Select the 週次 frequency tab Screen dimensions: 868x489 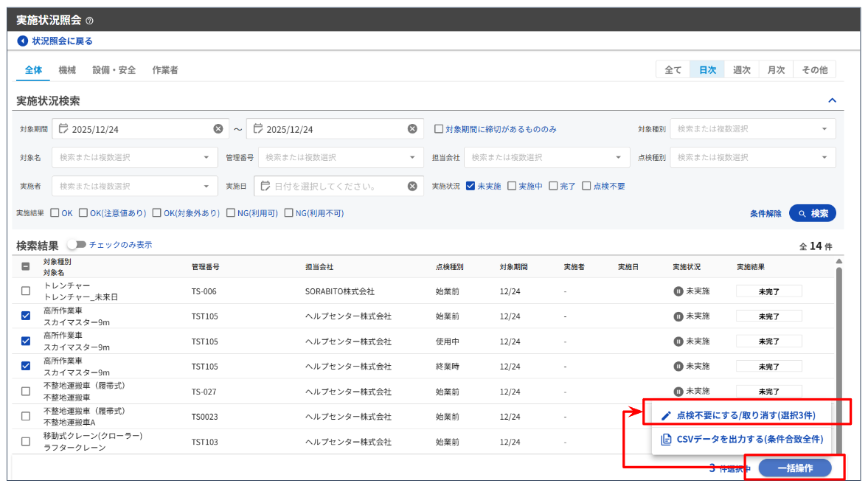[x=741, y=70]
